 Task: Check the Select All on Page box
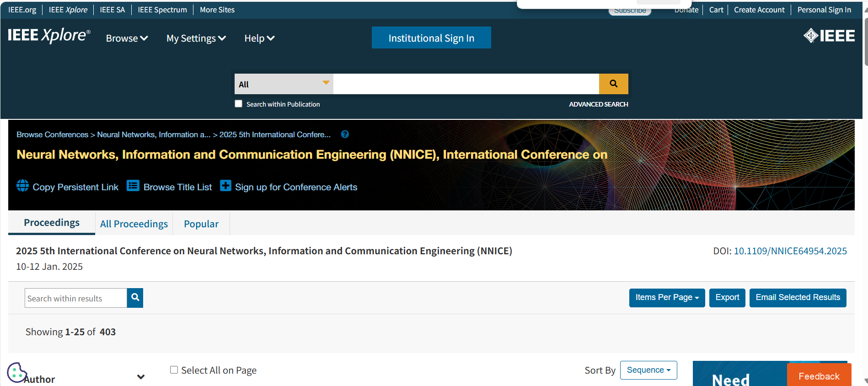pos(174,370)
